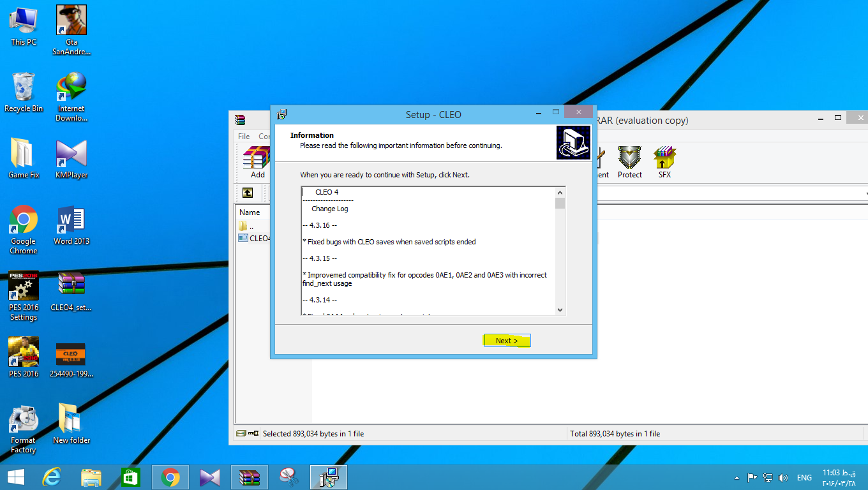Image resolution: width=868 pixels, height=490 pixels.
Task: Open the Windows Start button
Action: point(16,477)
